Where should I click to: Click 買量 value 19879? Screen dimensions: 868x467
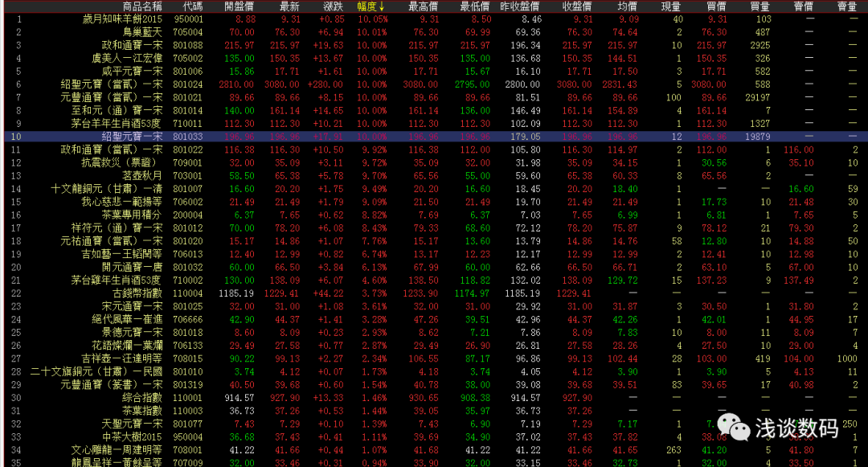757,137
